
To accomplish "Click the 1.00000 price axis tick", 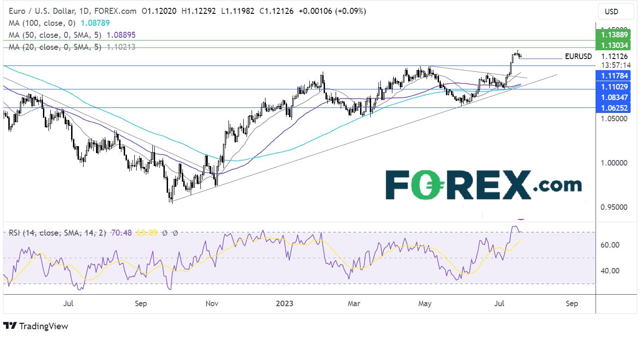I will (614, 163).
